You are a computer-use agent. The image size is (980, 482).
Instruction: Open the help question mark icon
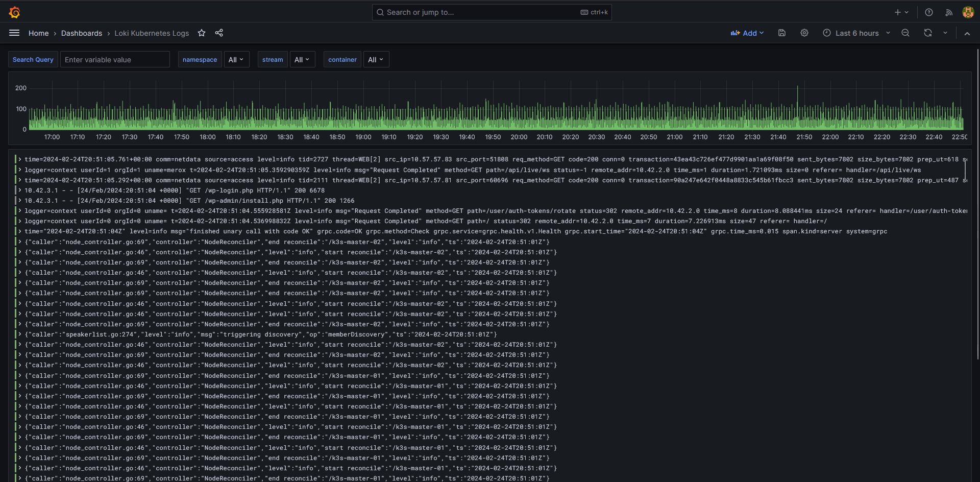[929, 12]
